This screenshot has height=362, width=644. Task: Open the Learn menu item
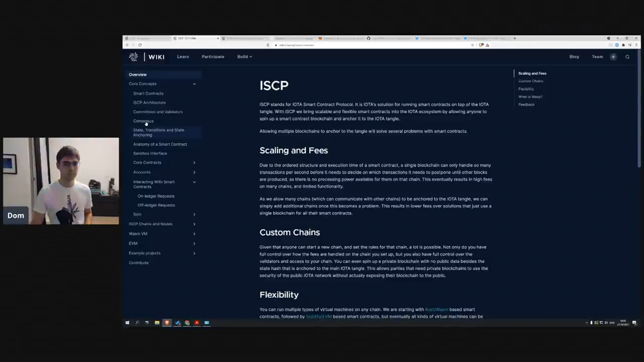tap(183, 57)
